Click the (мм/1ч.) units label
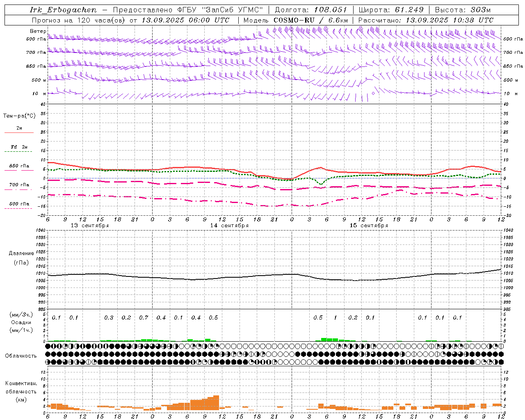525x420 pixels. (x=21, y=330)
